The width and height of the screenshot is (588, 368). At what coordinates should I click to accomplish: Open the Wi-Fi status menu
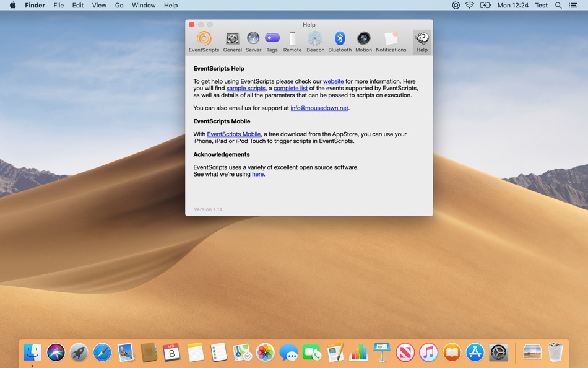[x=469, y=5]
